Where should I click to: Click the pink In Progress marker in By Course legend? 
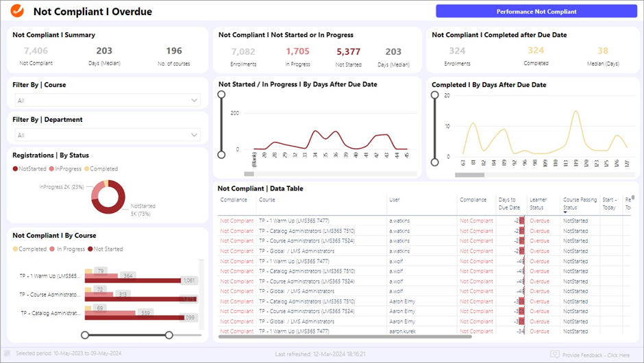(x=53, y=249)
